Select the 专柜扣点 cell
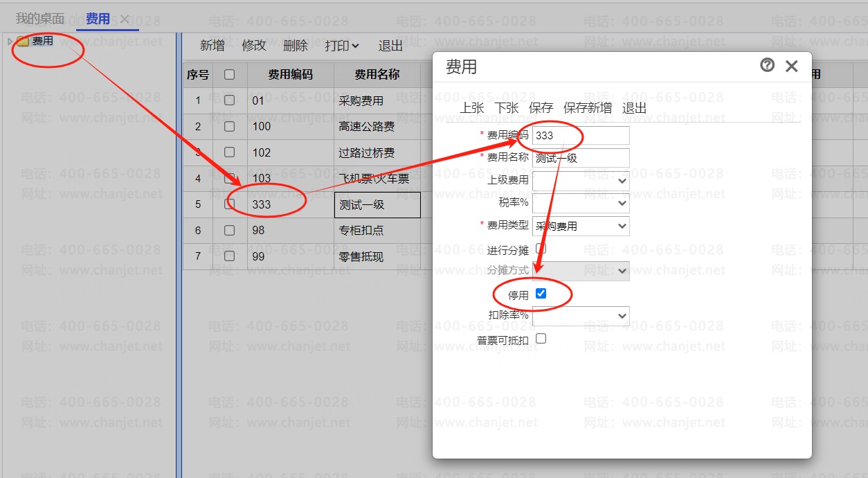Image resolution: width=868 pixels, height=478 pixels. 377,231
